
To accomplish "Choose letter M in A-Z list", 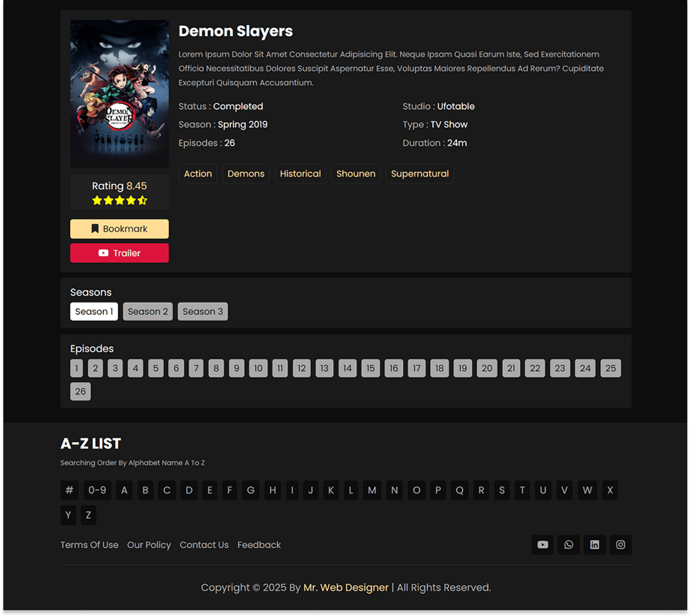I will [372, 491].
